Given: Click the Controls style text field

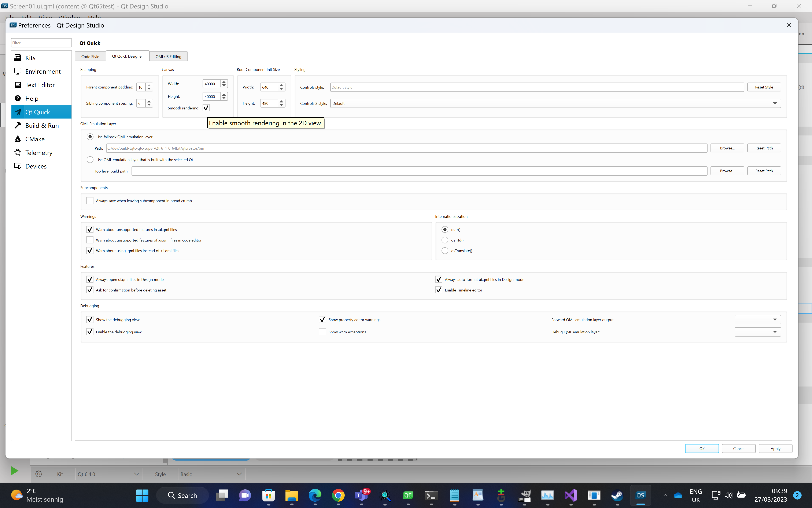Looking at the screenshot, I should click(537, 87).
